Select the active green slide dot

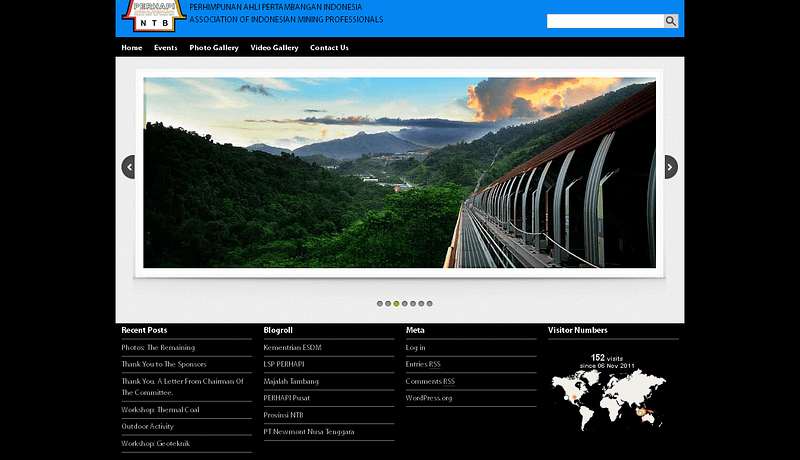(396, 303)
